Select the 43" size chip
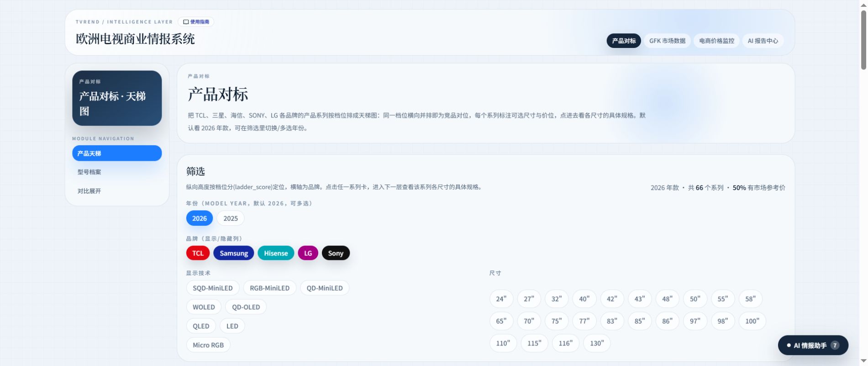Image resolution: width=868 pixels, height=366 pixels. click(x=640, y=299)
